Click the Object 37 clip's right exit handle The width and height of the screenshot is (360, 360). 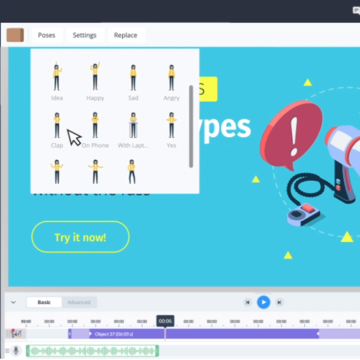[x=318, y=334]
